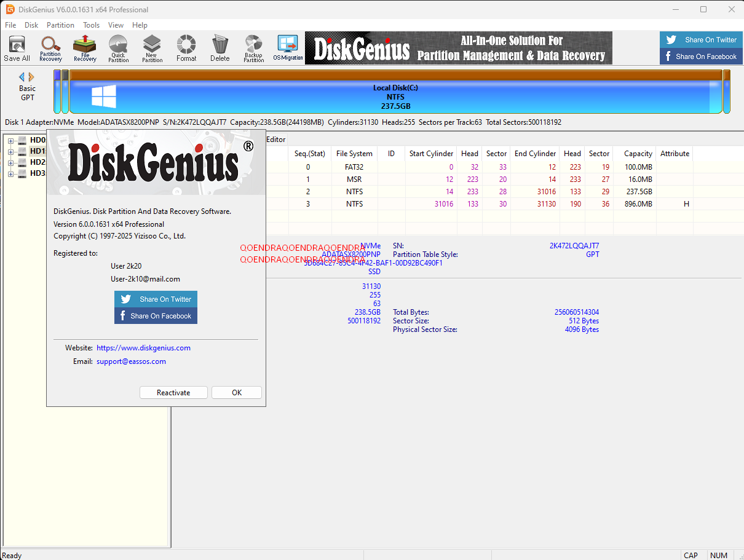Expand the HD0 disk tree node

[x=10, y=141]
